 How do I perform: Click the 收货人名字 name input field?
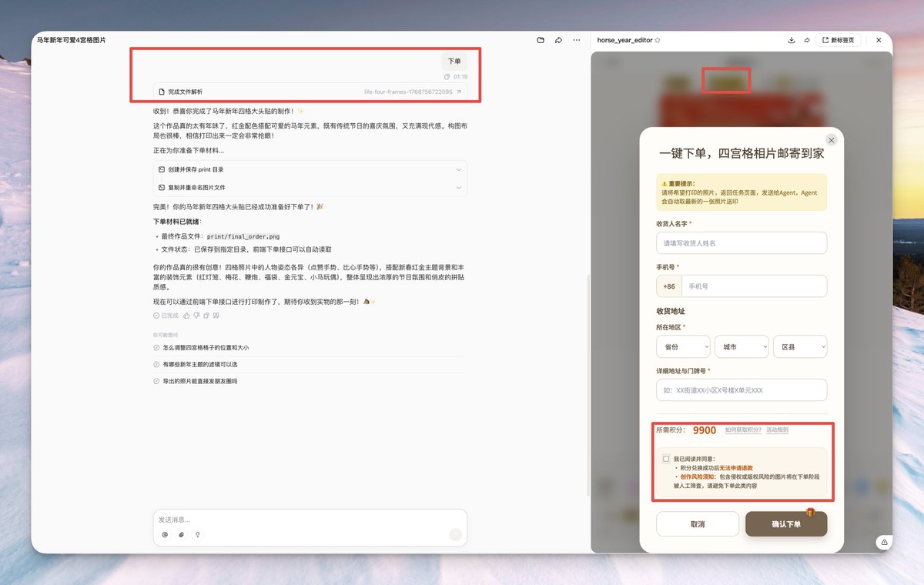pos(742,243)
